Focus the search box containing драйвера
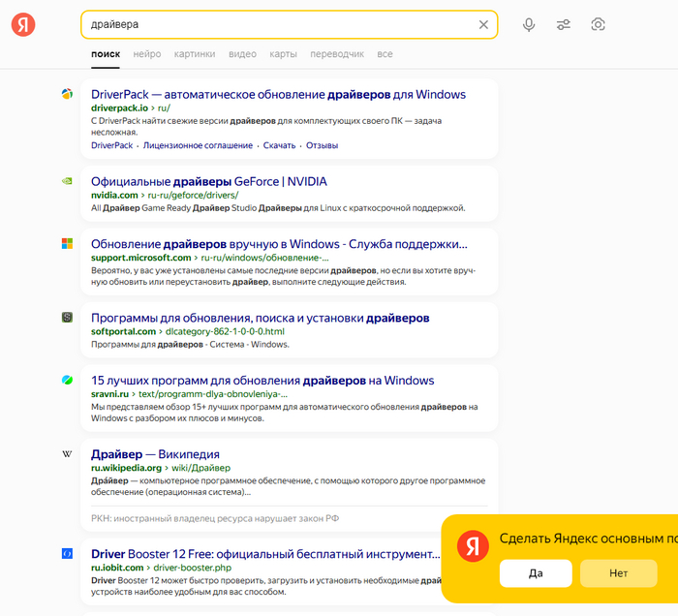This screenshot has width=678, height=616. click(289, 24)
